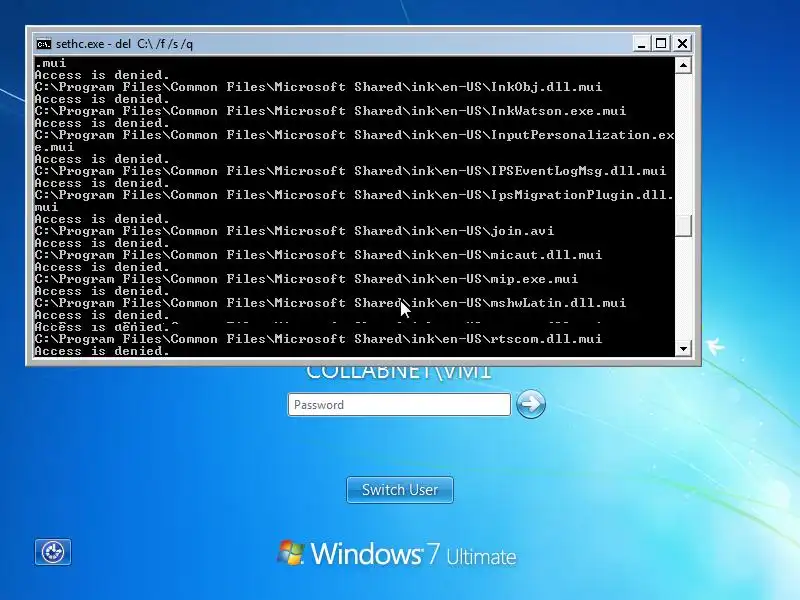Minimize the sethc.exe console window

[x=641, y=44]
